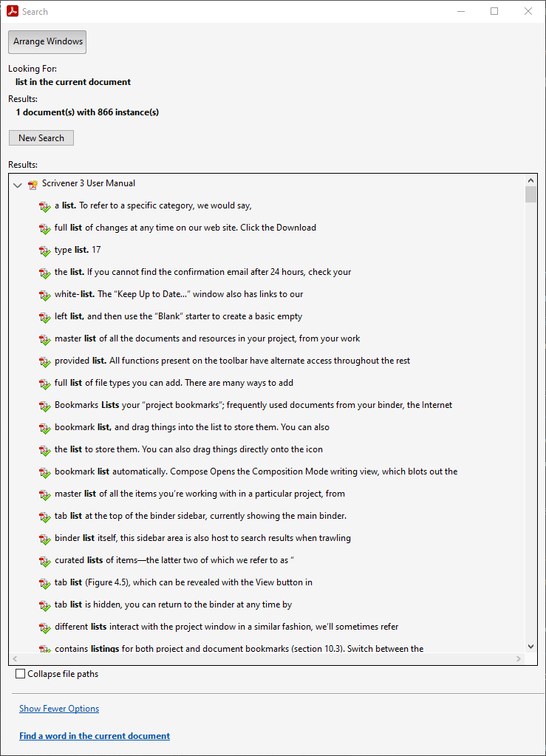Click the horizontal scrollbar right arrow
The height and width of the screenshot is (756, 546).
click(x=519, y=658)
